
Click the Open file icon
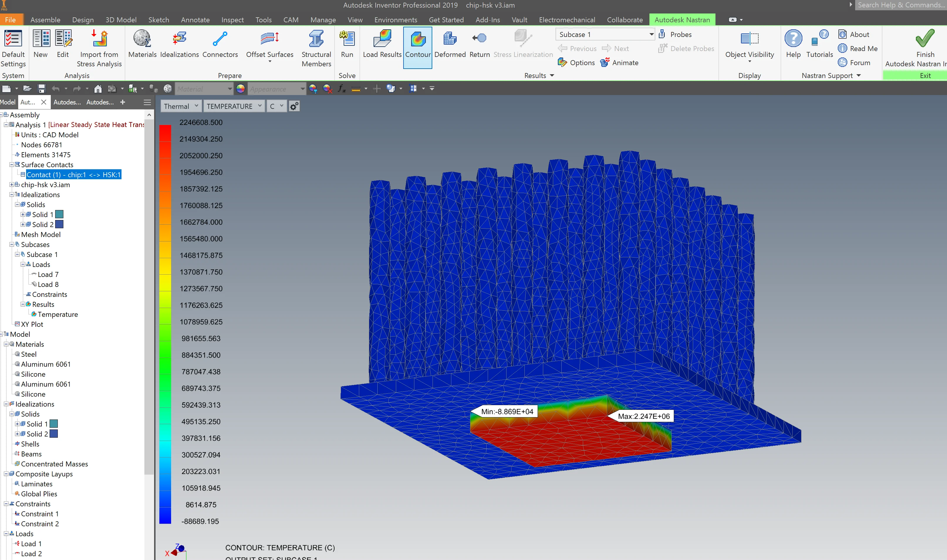[27, 89]
